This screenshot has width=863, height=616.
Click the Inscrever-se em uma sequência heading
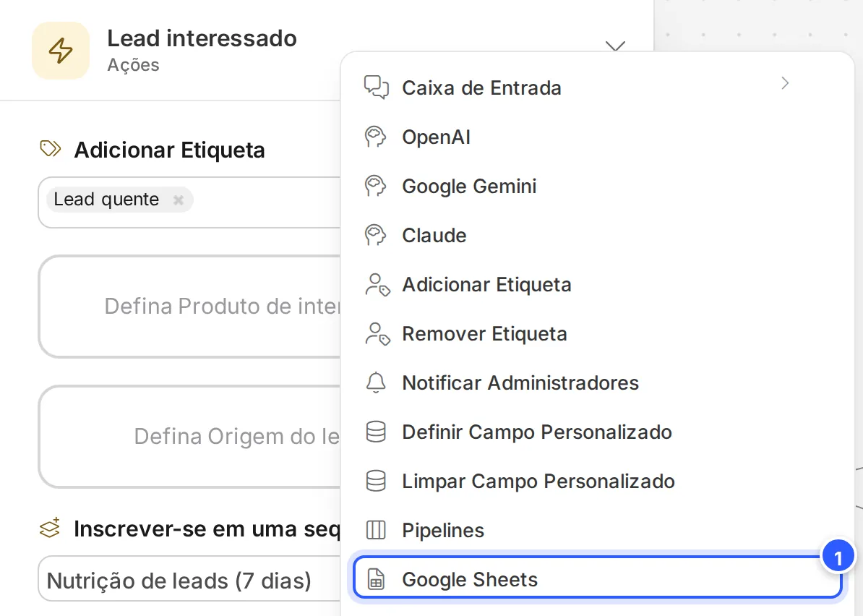207,529
